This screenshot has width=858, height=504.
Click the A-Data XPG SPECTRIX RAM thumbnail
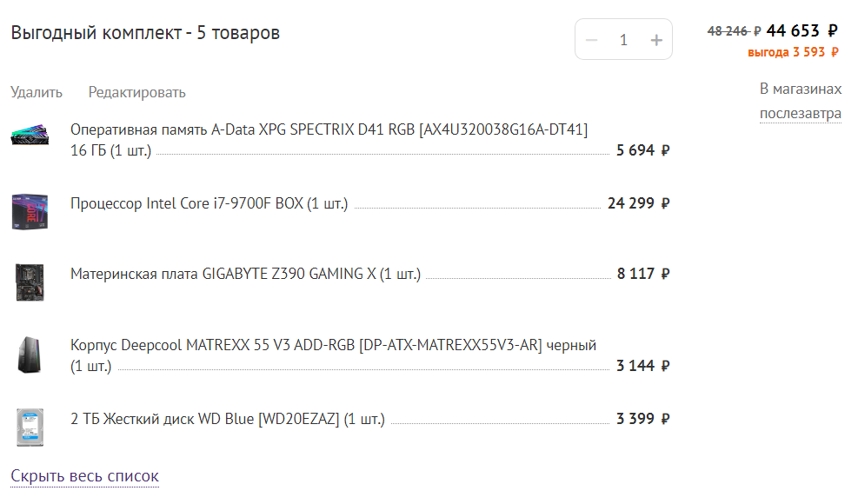[x=30, y=137]
